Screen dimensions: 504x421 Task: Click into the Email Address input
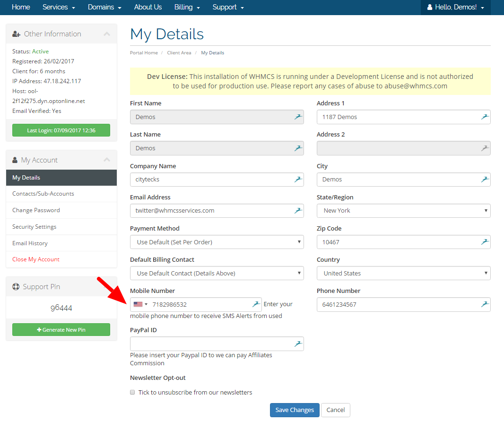click(x=217, y=211)
